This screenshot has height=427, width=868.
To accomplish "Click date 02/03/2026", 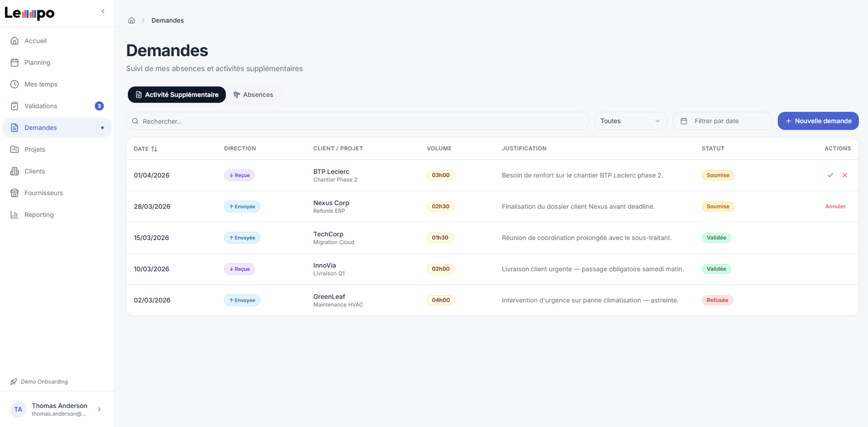I will tap(152, 300).
